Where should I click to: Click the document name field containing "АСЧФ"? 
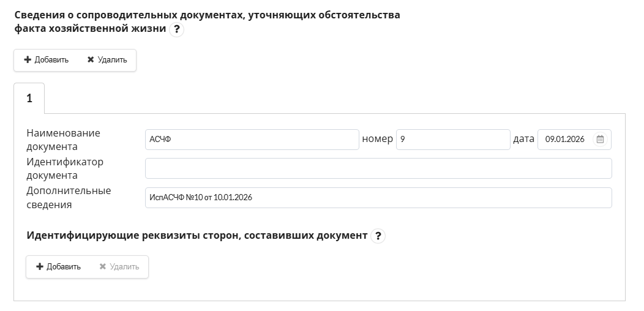click(252, 140)
